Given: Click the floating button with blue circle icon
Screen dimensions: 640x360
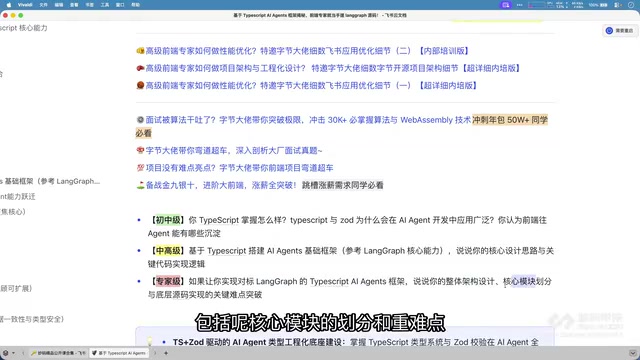Looking at the screenshot, I should [620, 31].
